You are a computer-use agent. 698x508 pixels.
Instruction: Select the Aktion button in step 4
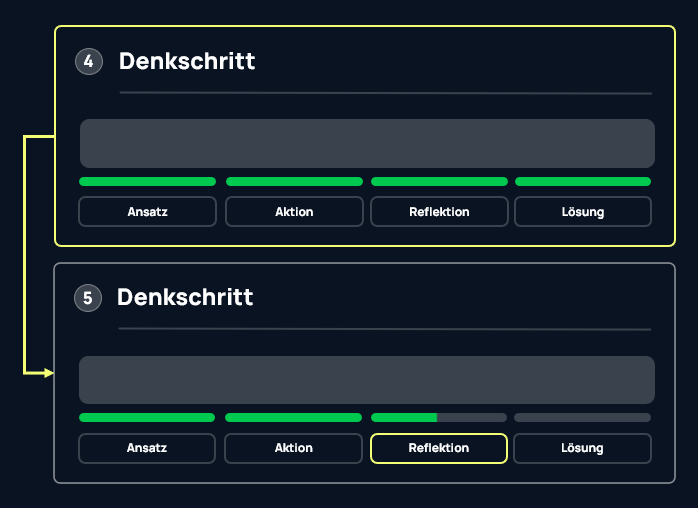click(x=294, y=212)
